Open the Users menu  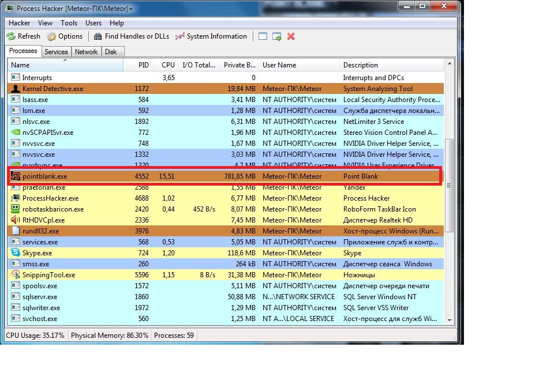[93, 23]
